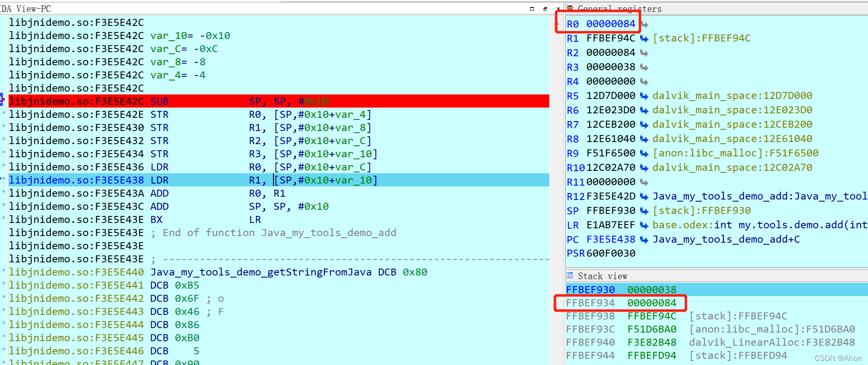Click the jump arrow beside R1 FFBEF94C
868x365 pixels.
pos(644,39)
